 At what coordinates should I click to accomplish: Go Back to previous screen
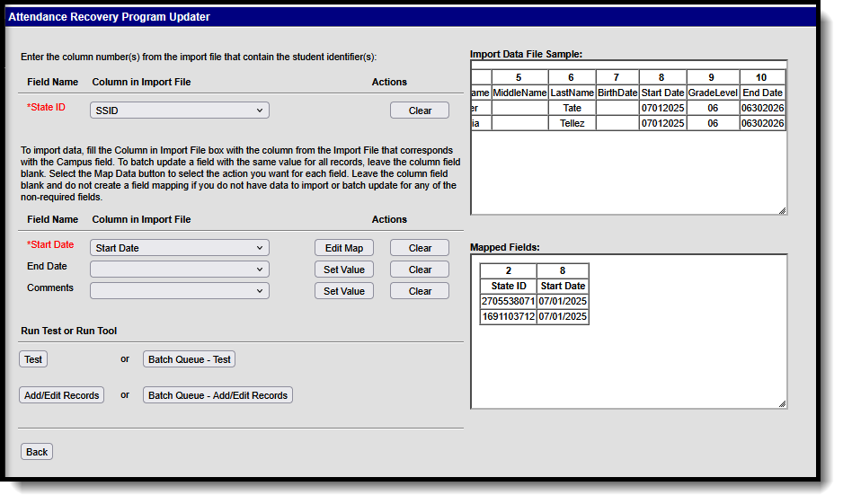[x=37, y=451]
